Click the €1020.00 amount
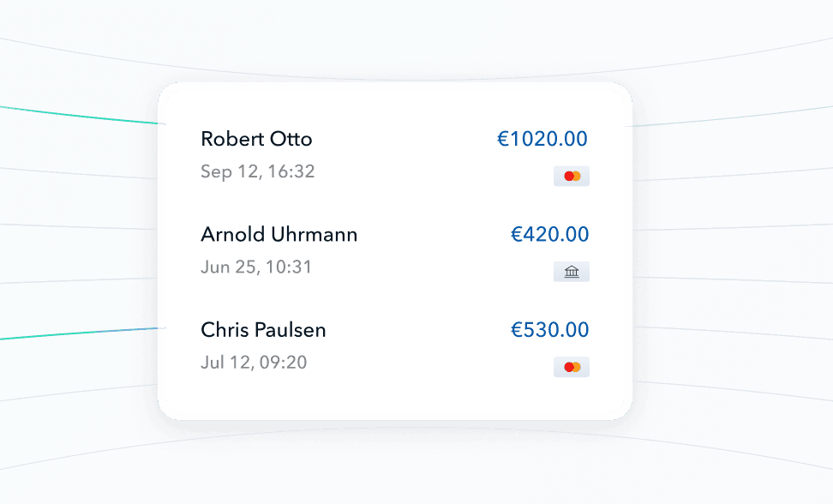This screenshot has width=833, height=504. click(542, 139)
